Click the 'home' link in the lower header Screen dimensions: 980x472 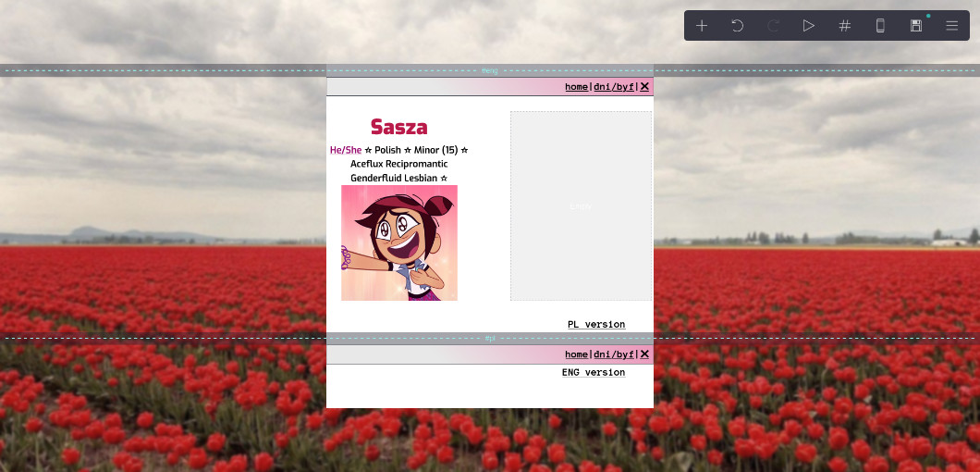pos(576,354)
